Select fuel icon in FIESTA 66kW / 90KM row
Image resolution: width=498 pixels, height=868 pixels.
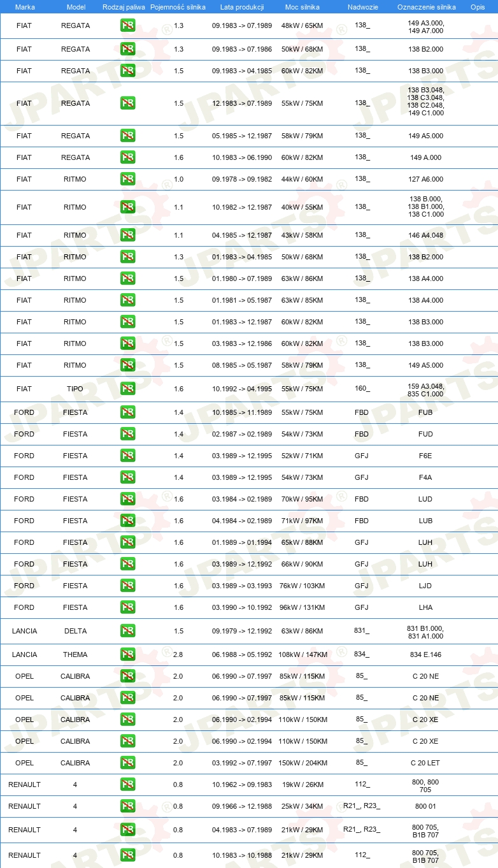(127, 564)
